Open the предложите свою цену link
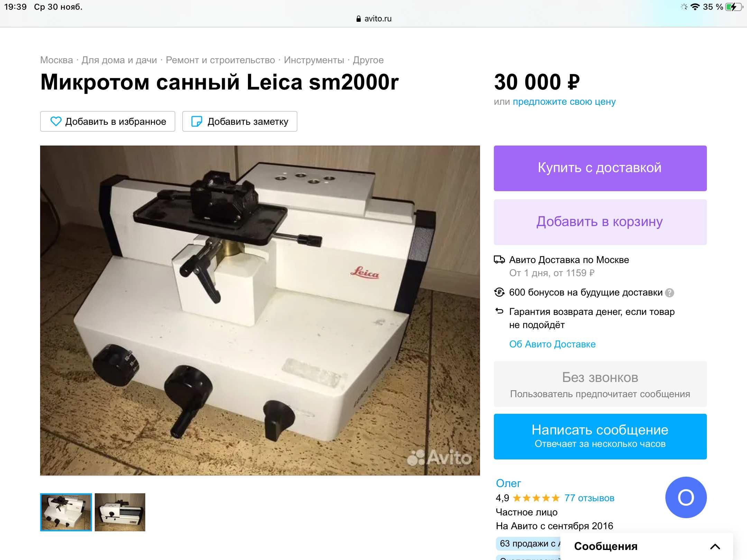The height and width of the screenshot is (560, 747). click(564, 102)
